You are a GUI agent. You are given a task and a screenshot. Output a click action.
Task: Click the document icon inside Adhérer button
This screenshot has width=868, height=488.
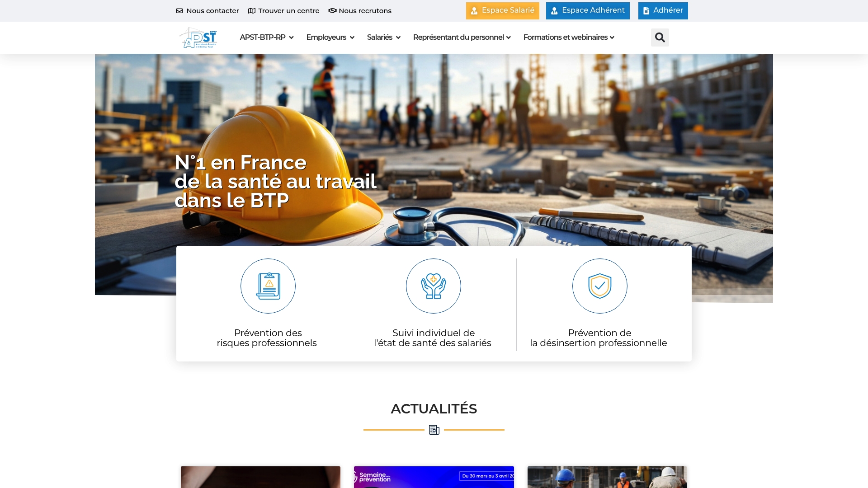646,10
